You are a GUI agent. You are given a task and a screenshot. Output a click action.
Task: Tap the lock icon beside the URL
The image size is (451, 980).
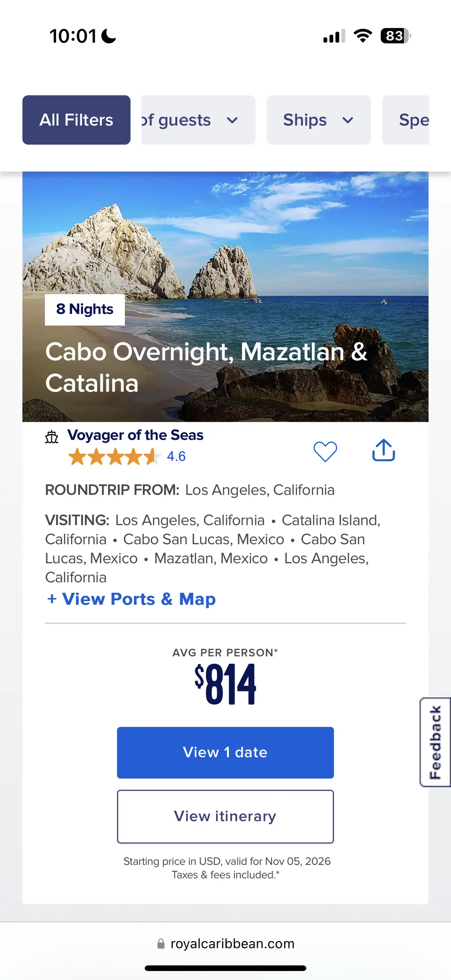coord(161,944)
